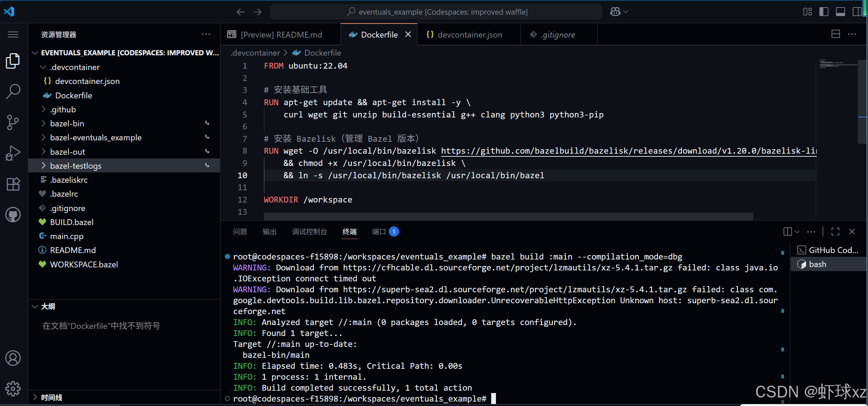Open the Accounts menu icon
The height and width of the screenshot is (406, 868).
point(13,358)
